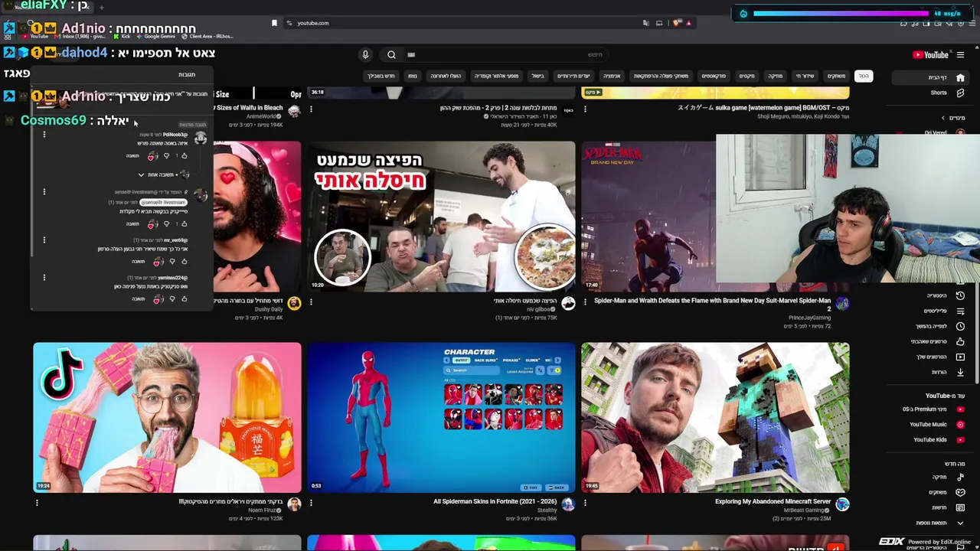
Task: Select the שידור חי filter chip
Action: (x=805, y=76)
